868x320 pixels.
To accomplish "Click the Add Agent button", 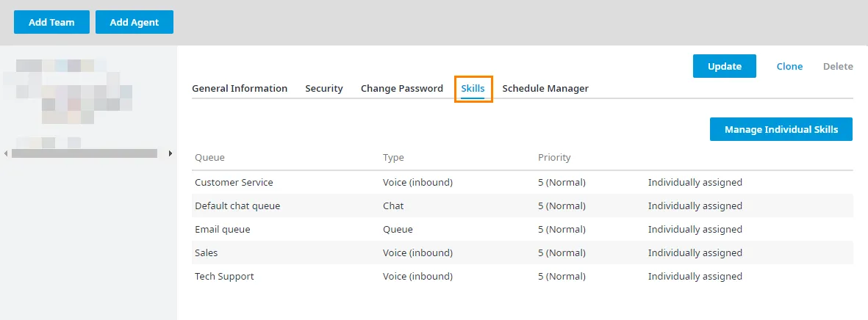I will 134,22.
